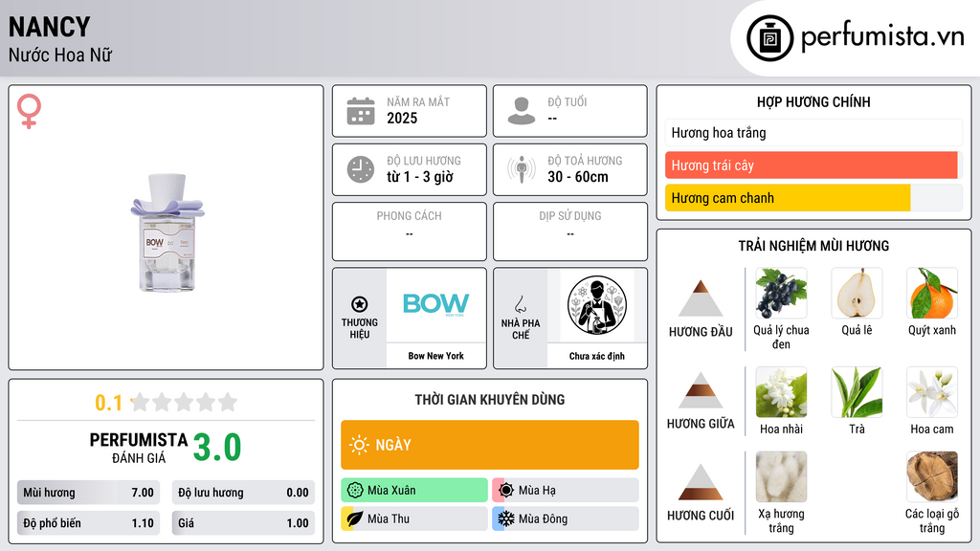980x551 pixels.
Task: Click the nose icon above Nhà Pha Chế
Action: click(x=520, y=304)
